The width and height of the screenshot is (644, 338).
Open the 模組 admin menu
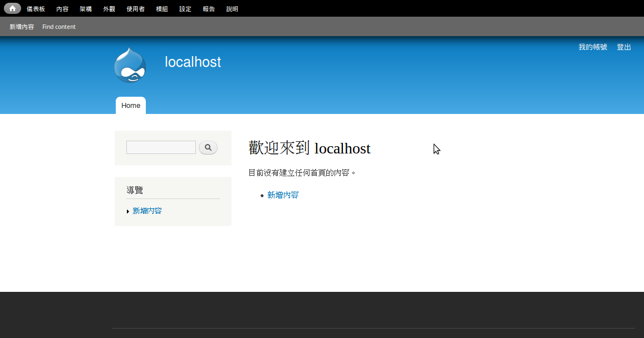162,8
